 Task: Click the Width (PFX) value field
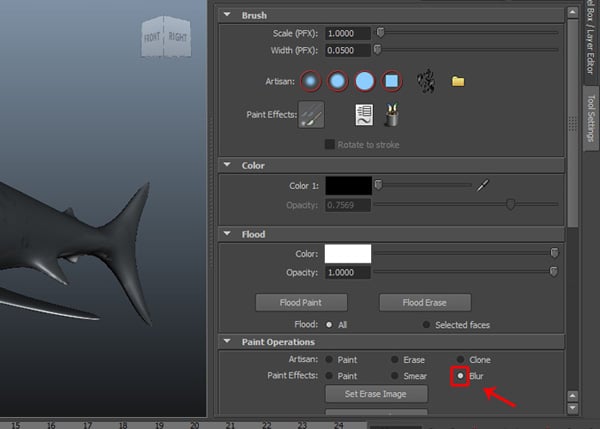[x=348, y=51]
